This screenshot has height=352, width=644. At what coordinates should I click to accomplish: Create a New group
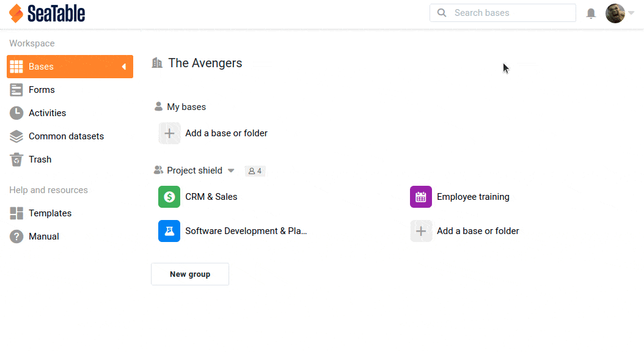[190, 274]
